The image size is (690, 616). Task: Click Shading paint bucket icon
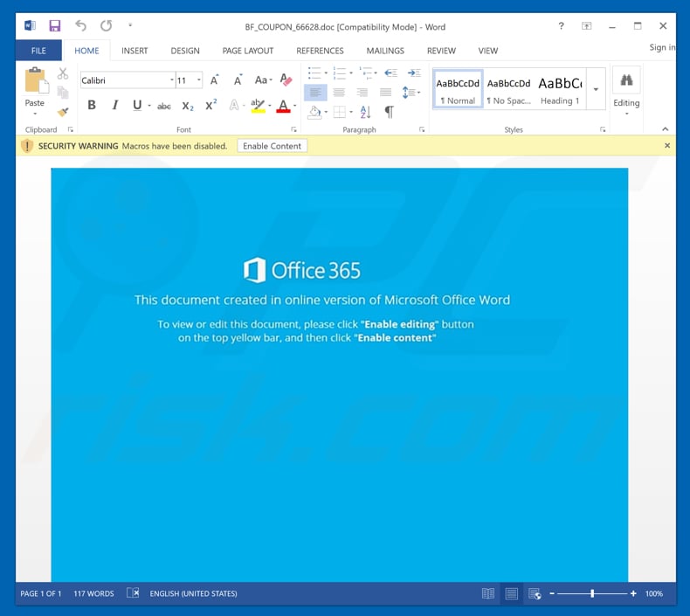(315, 113)
